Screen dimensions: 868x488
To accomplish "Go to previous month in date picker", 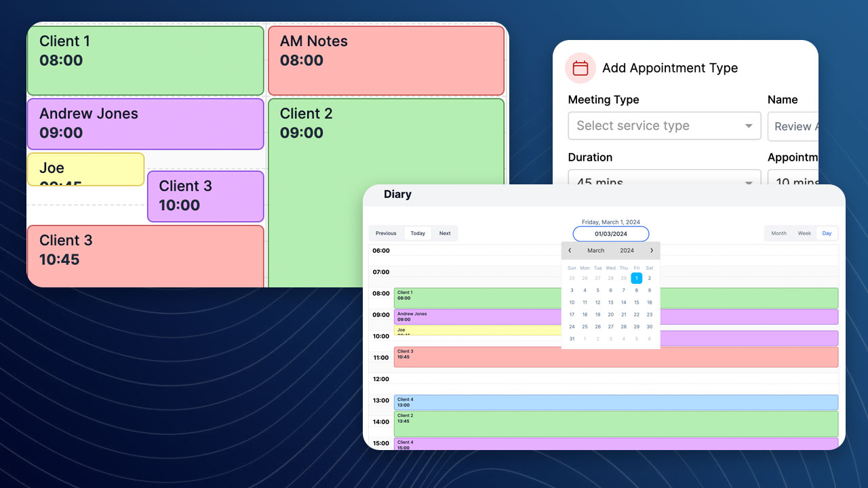I will pos(570,251).
